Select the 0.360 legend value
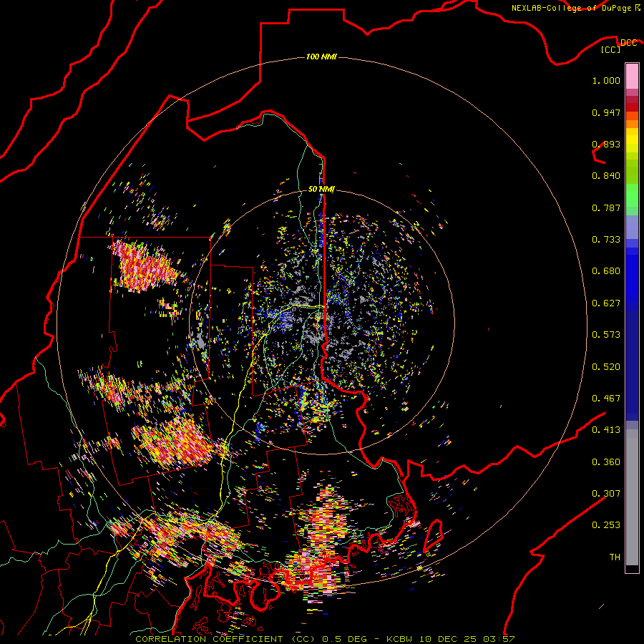644x644 pixels. tap(606, 462)
